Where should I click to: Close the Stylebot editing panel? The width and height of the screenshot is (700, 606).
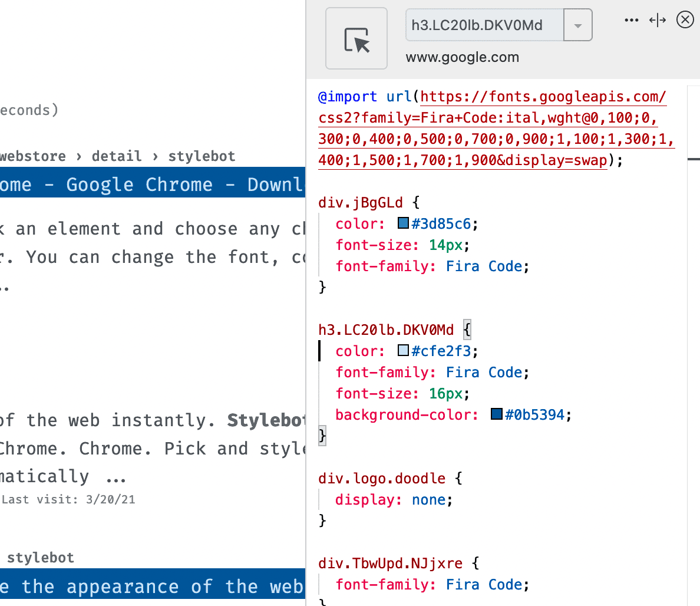[685, 19]
